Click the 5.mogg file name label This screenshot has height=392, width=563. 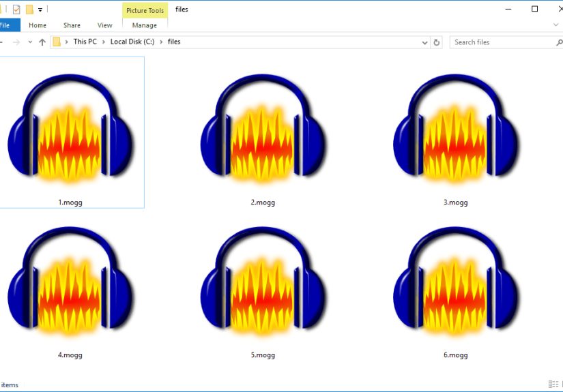click(x=263, y=355)
